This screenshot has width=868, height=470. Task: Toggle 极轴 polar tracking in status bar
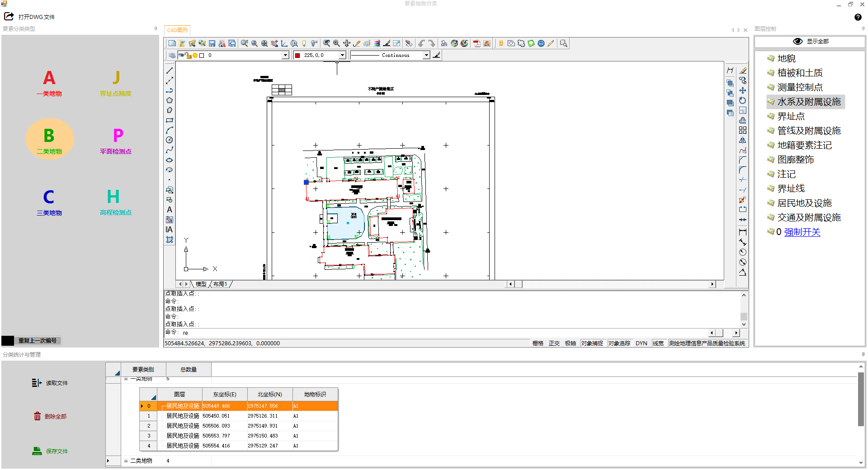571,343
